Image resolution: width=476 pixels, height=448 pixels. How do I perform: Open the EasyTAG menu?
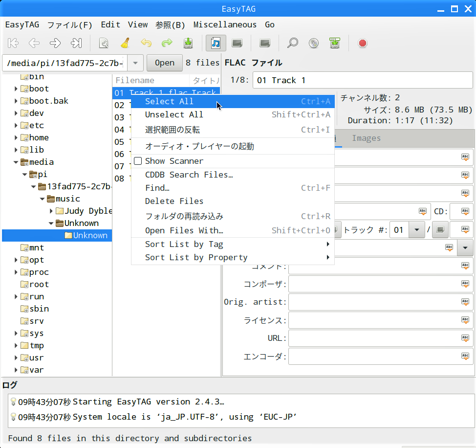click(x=22, y=24)
